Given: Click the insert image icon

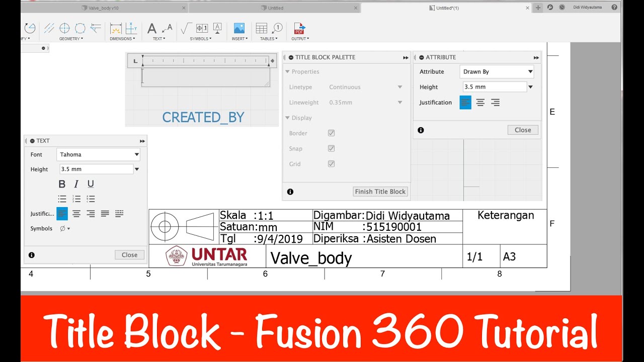Looking at the screenshot, I should (x=239, y=28).
